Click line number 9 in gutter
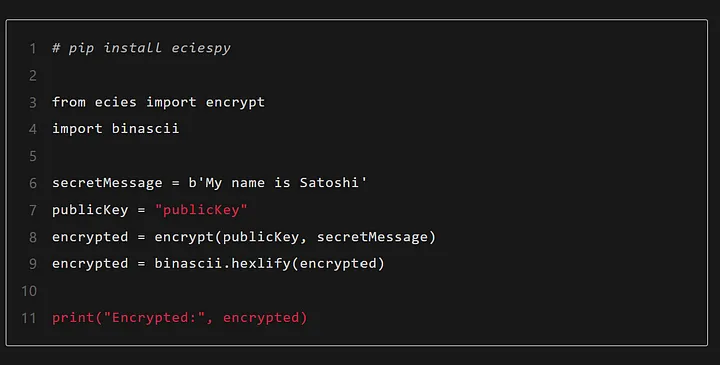720x365 pixels. point(33,264)
